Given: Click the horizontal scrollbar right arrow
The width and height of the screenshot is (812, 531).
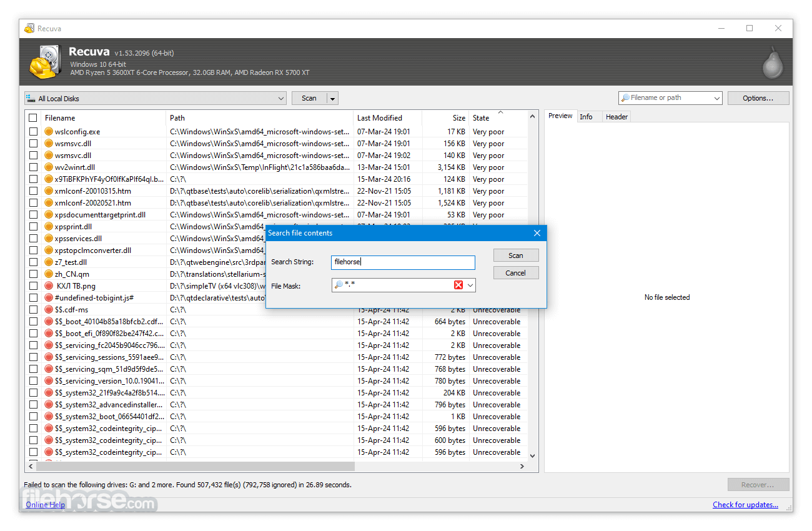Looking at the screenshot, I should click(x=522, y=467).
